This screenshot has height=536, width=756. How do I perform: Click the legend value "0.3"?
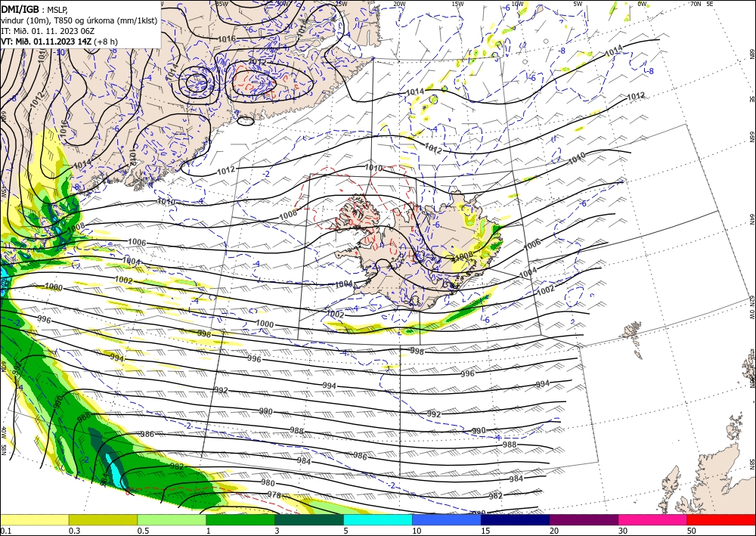click(74, 531)
